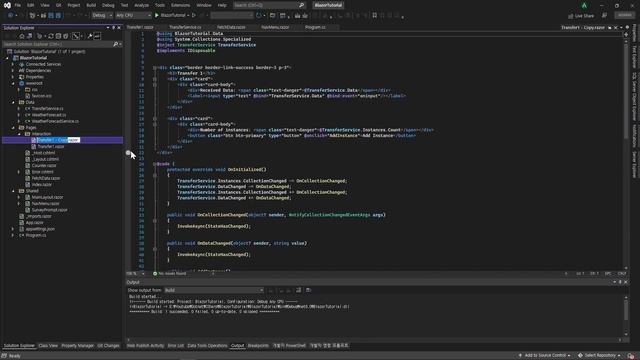Switch to the NavMenu.razor editor tab
640x360 pixels.
pyautogui.click(x=275, y=27)
